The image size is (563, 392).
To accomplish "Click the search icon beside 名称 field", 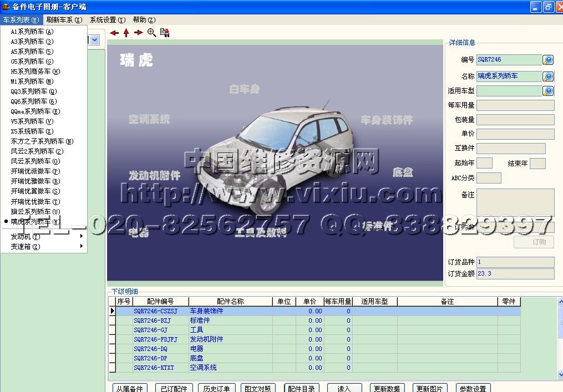I will (x=548, y=77).
